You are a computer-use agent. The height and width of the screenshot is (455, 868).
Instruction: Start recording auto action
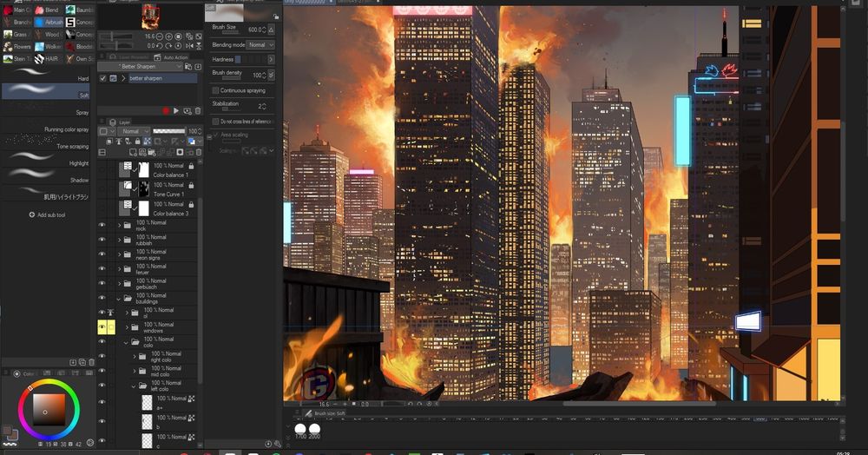(x=166, y=110)
